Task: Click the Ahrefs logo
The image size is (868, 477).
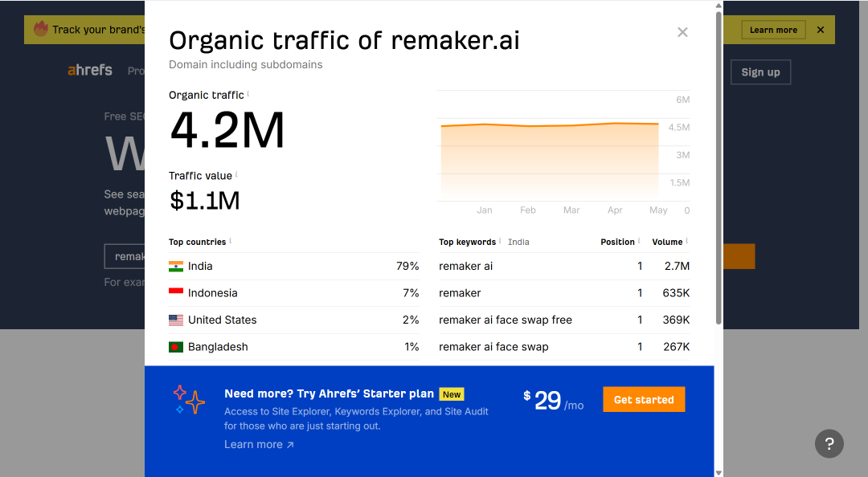Action: click(x=90, y=71)
